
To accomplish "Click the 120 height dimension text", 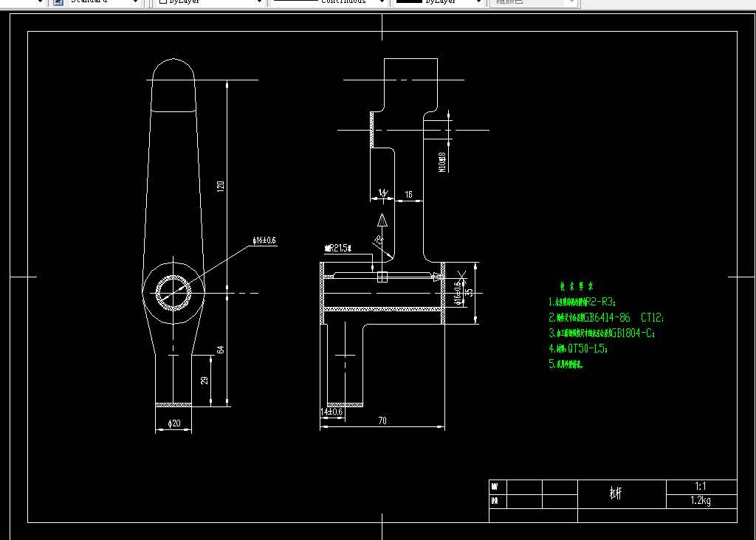I will [x=221, y=187].
